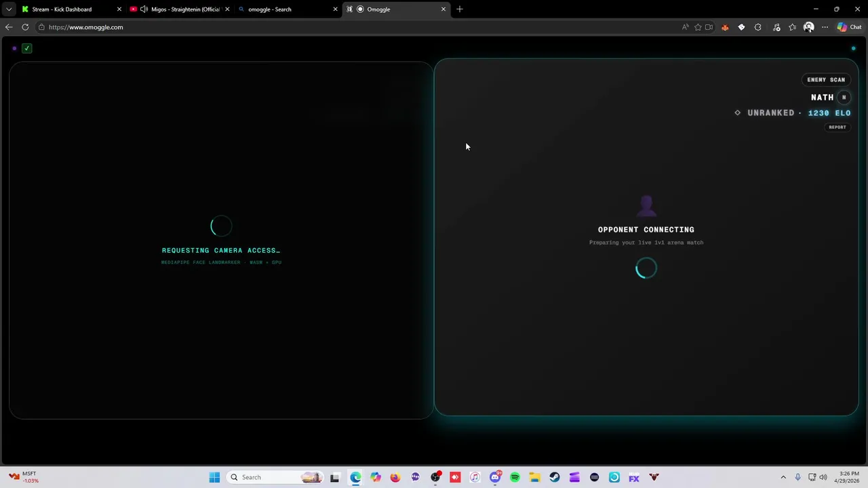Open the HUD FX app from taskbar
The height and width of the screenshot is (488, 868).
634,477
